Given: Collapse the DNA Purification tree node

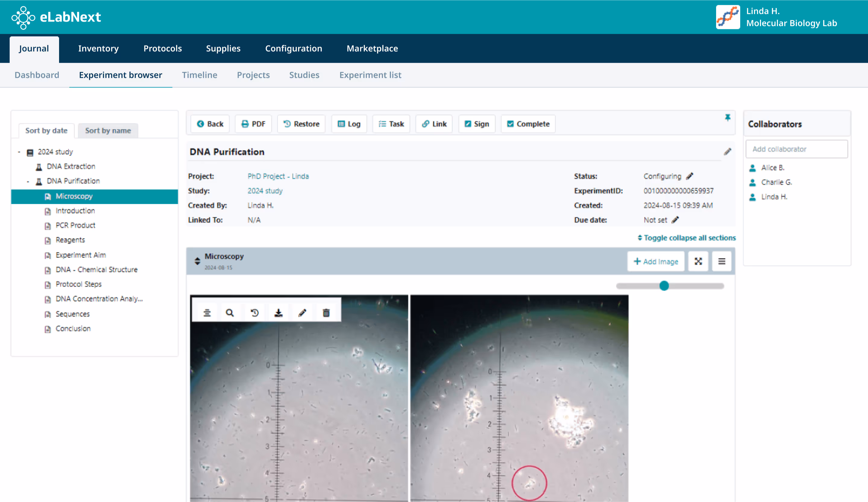Looking at the screenshot, I should click(28, 181).
